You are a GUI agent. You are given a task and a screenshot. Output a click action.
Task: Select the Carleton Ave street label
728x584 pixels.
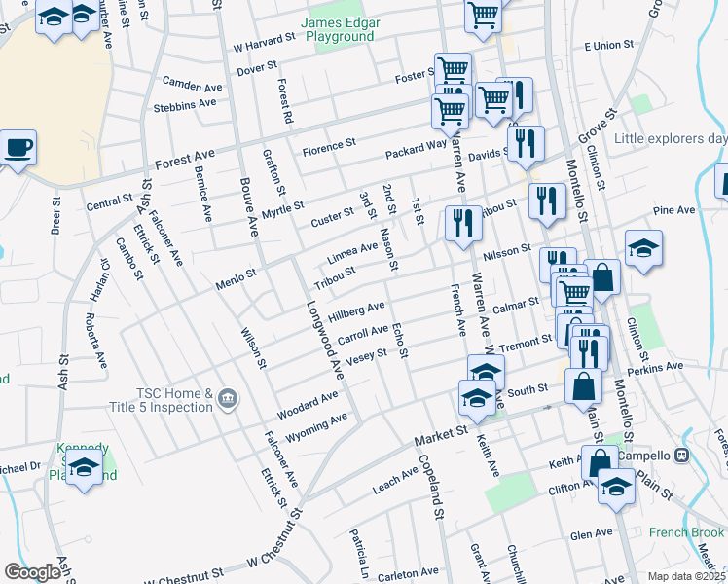(408, 574)
